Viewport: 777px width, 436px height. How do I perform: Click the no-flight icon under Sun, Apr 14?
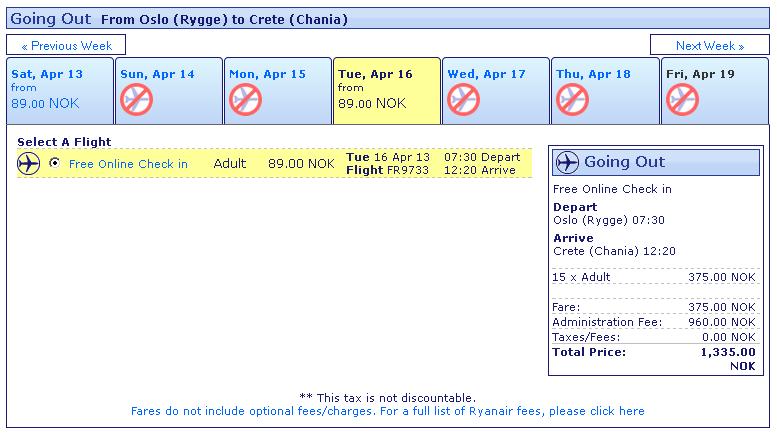pyautogui.click(x=136, y=100)
